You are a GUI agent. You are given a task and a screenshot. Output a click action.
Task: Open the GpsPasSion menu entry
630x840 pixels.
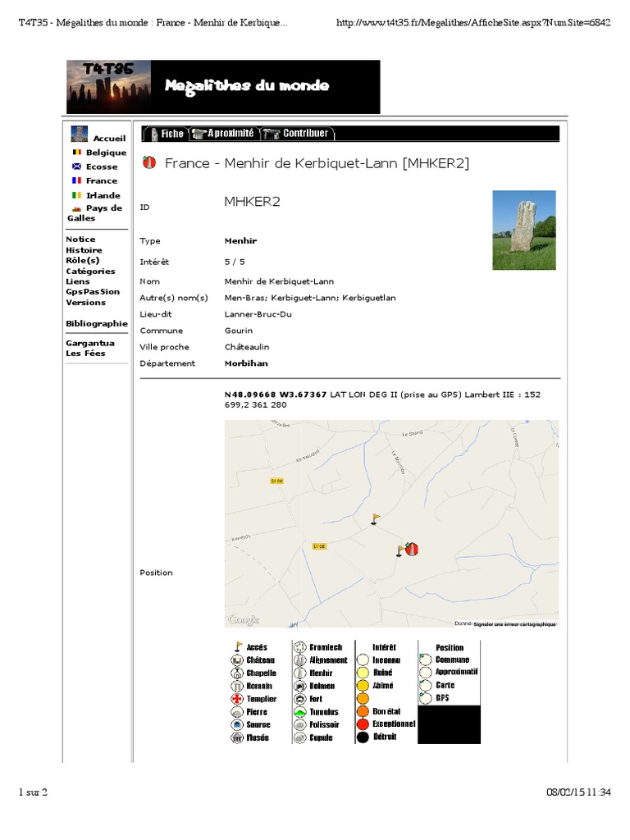(93, 292)
